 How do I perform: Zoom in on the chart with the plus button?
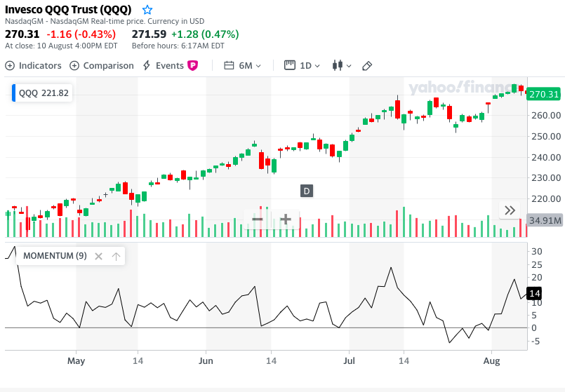tap(286, 219)
